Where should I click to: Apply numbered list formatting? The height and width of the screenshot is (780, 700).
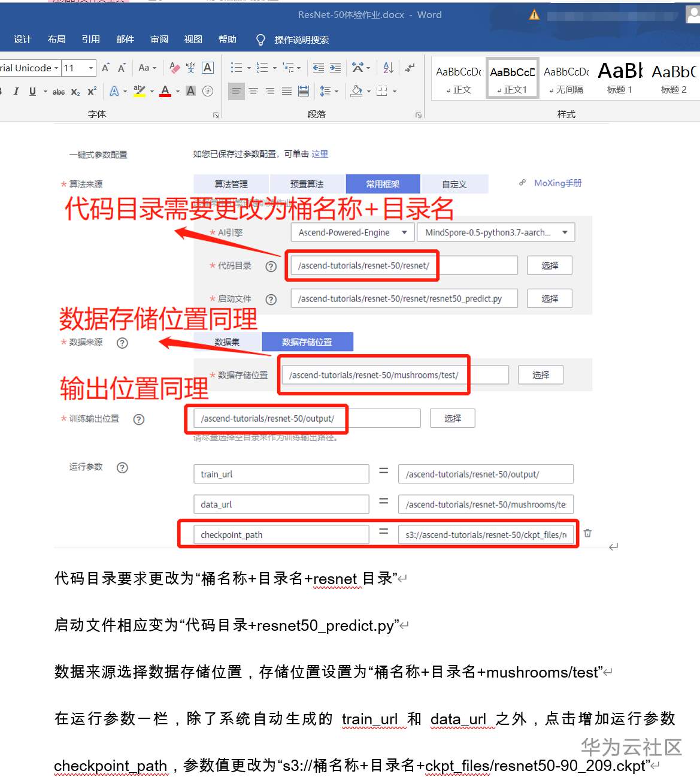[262, 68]
